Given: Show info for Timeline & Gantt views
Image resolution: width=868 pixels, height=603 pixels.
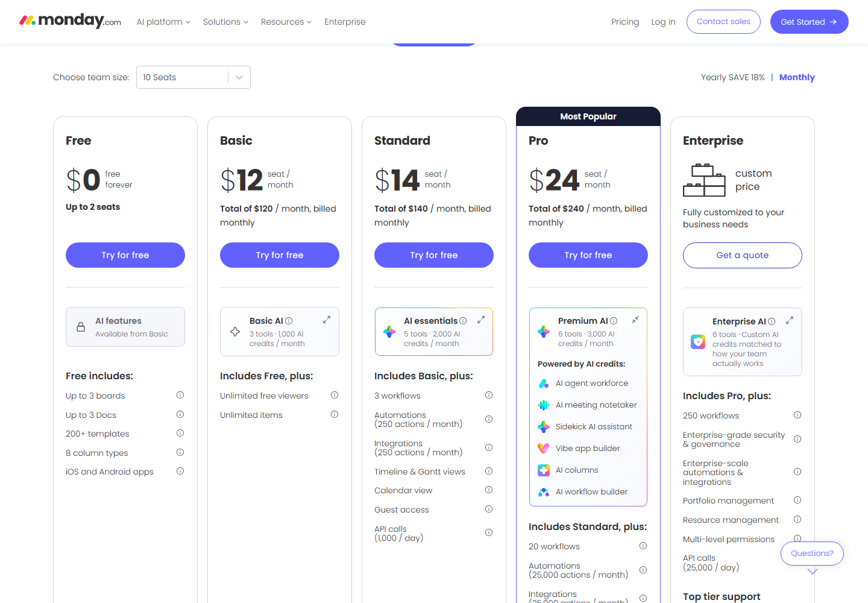Looking at the screenshot, I should click(x=489, y=472).
